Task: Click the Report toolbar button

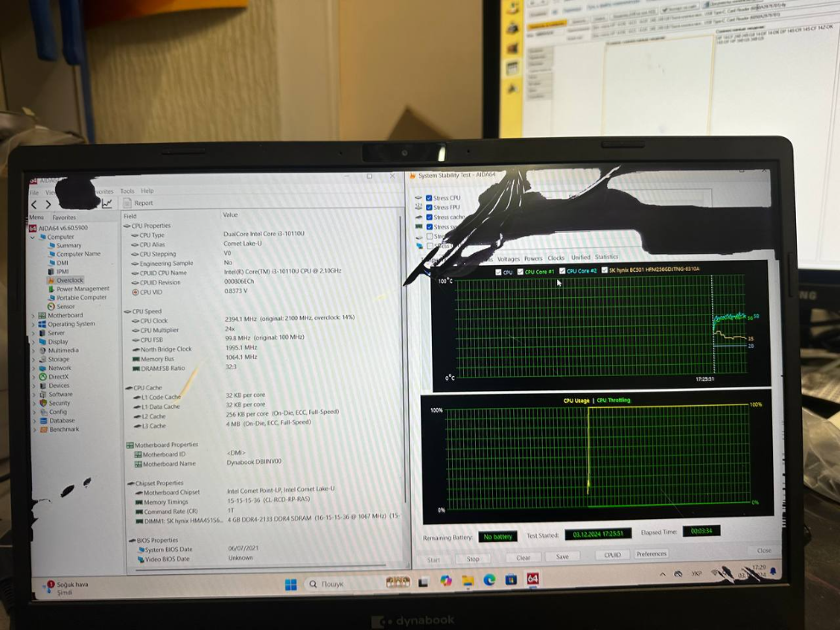Action: (138, 203)
